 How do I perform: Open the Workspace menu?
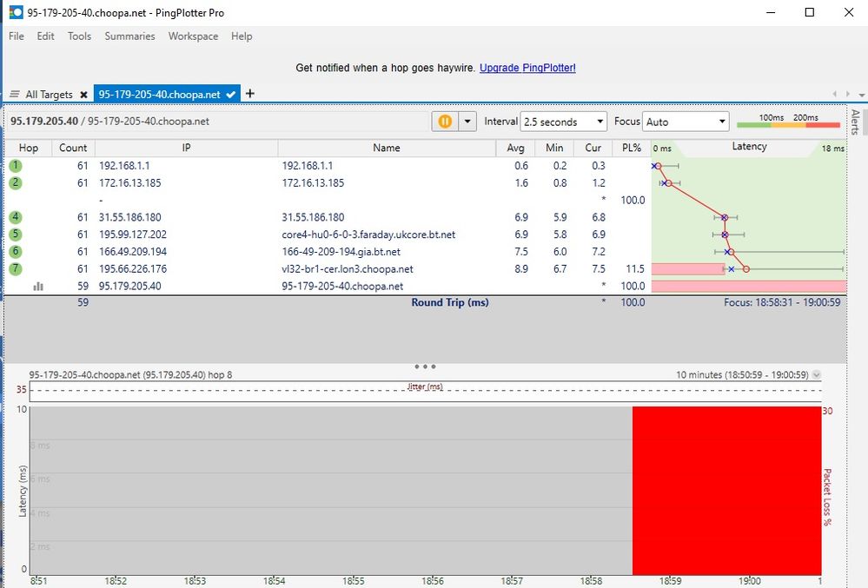point(193,36)
